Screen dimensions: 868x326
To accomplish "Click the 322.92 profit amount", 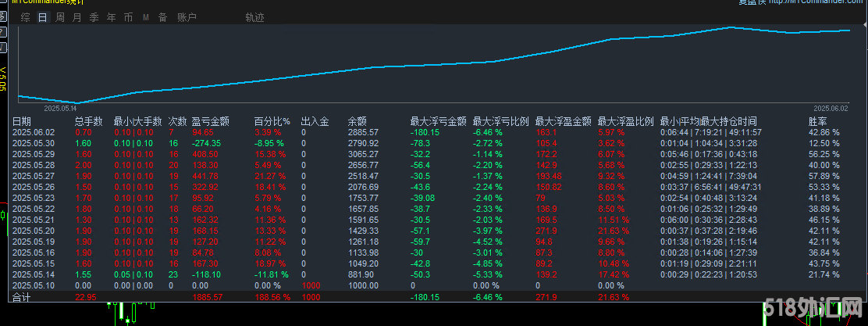I will [205, 187].
